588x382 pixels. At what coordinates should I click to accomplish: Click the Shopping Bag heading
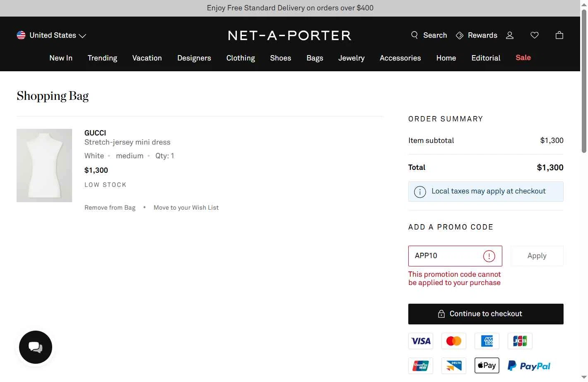click(53, 96)
